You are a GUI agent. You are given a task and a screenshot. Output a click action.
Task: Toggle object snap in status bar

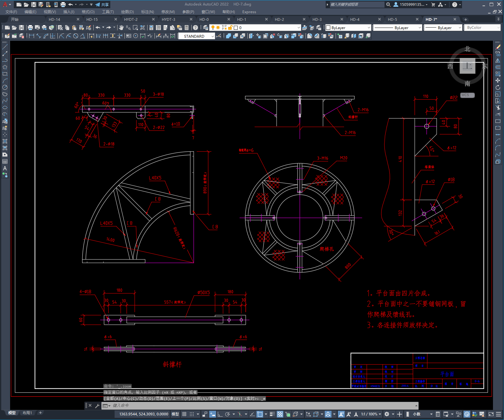(260, 414)
